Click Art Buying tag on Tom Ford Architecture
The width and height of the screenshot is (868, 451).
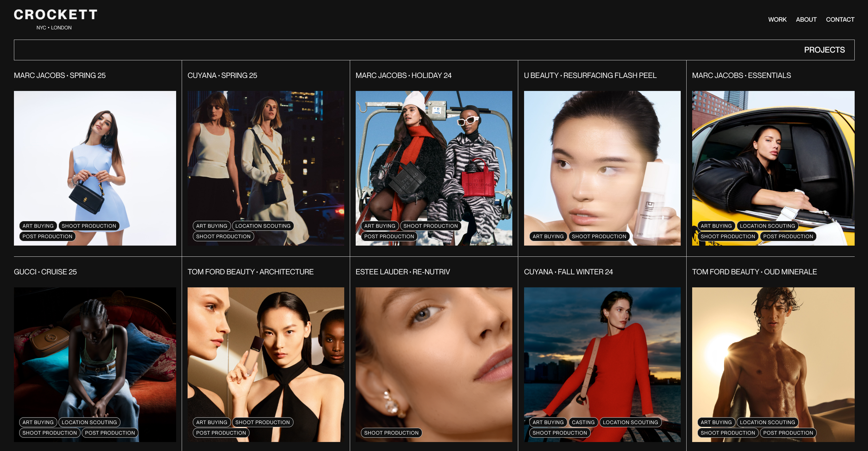[x=212, y=422]
